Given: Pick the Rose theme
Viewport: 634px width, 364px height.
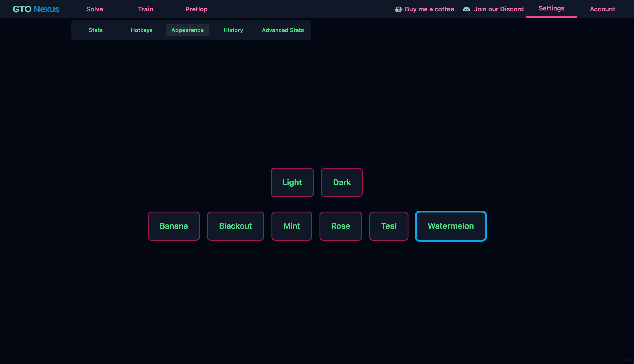Looking at the screenshot, I should 340,226.
